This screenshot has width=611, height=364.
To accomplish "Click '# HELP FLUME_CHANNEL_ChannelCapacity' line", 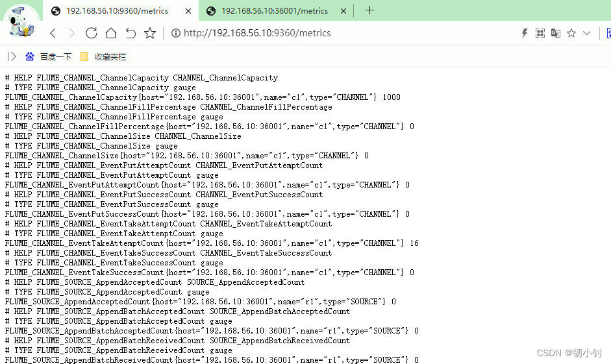I will click(x=142, y=78).
